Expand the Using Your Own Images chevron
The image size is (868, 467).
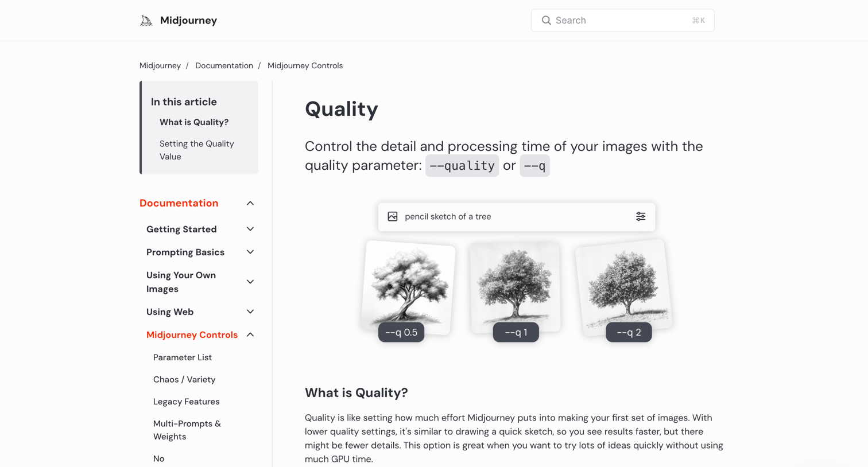coord(250,282)
